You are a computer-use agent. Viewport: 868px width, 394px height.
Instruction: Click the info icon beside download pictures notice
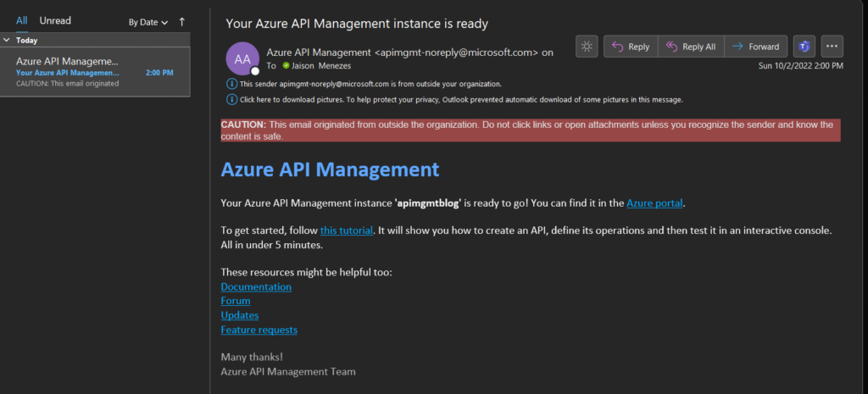pyautogui.click(x=232, y=100)
